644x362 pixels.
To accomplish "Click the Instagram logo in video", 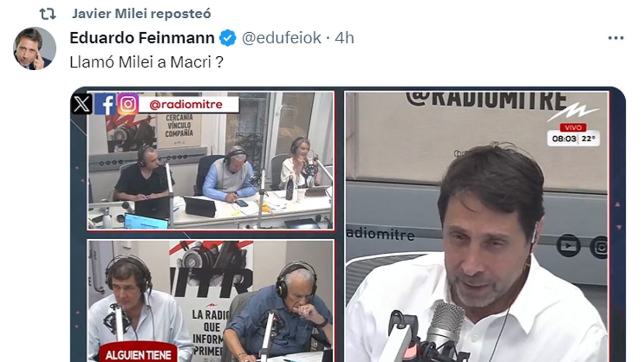I will click(x=128, y=104).
